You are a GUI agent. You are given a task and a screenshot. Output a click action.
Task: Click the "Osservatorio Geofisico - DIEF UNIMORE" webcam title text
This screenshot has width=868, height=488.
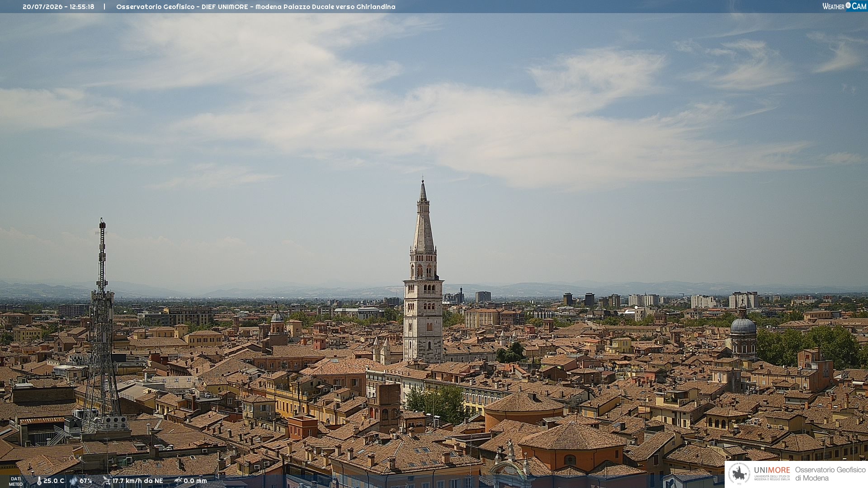coord(182,7)
